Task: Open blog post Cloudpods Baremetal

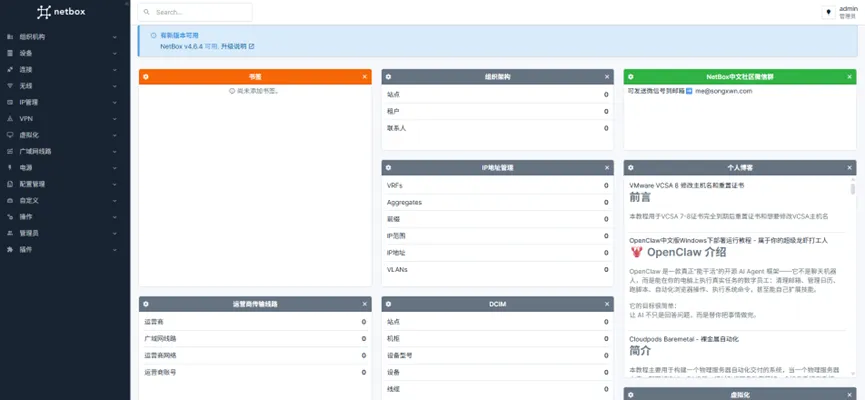Action: pos(684,339)
